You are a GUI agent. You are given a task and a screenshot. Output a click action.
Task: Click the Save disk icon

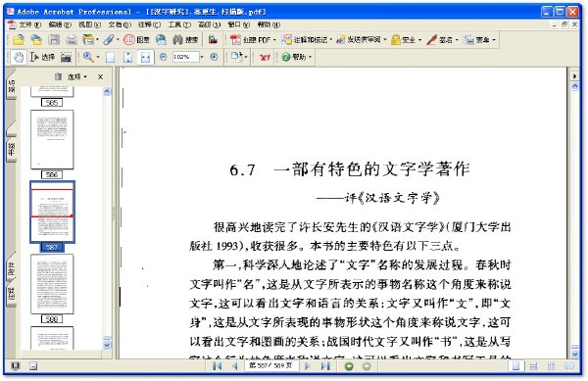coord(54,39)
